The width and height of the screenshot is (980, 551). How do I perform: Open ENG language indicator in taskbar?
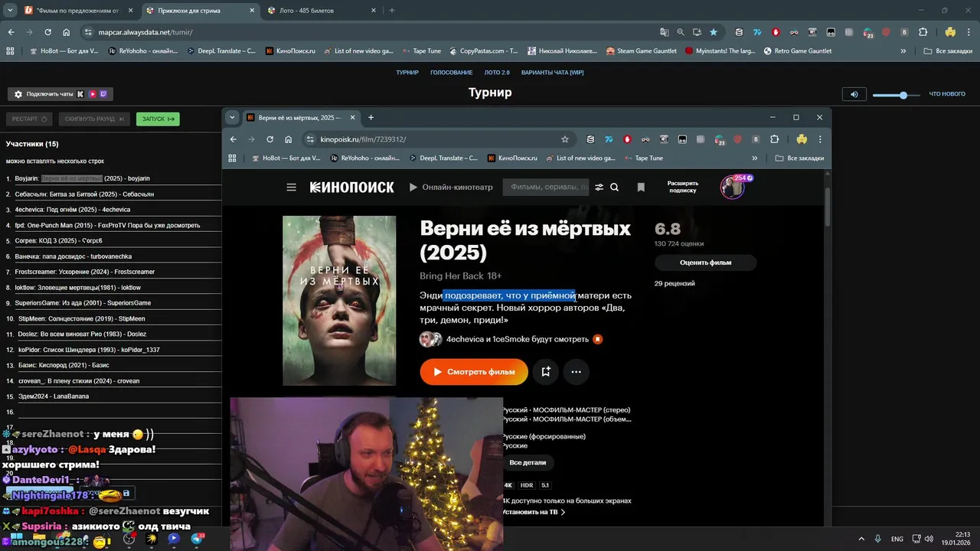click(x=897, y=539)
